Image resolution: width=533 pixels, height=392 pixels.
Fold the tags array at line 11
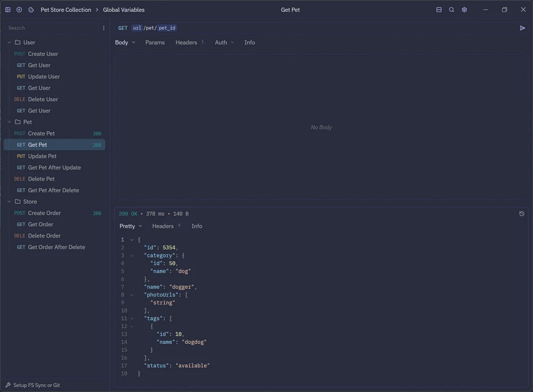(132, 318)
